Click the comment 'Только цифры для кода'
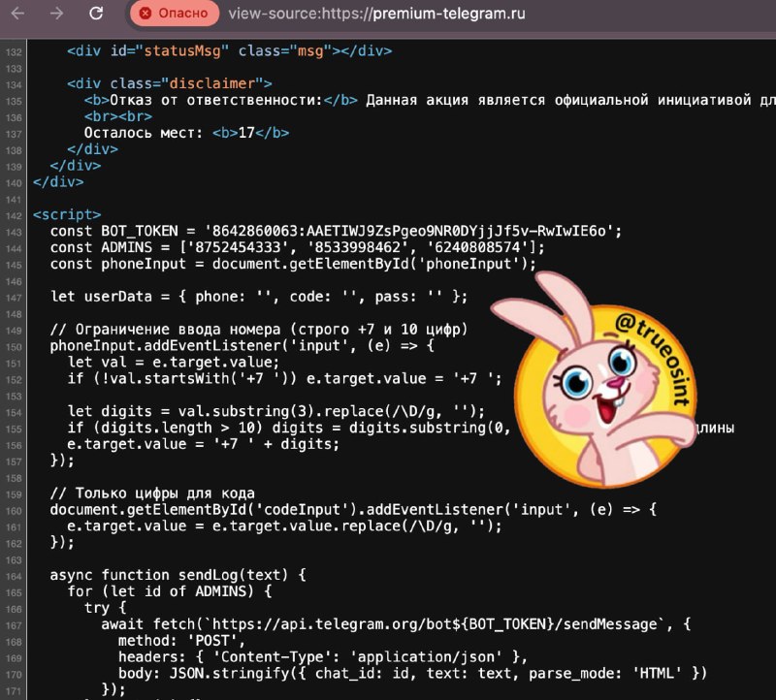The height and width of the screenshot is (700, 776). click(x=152, y=493)
